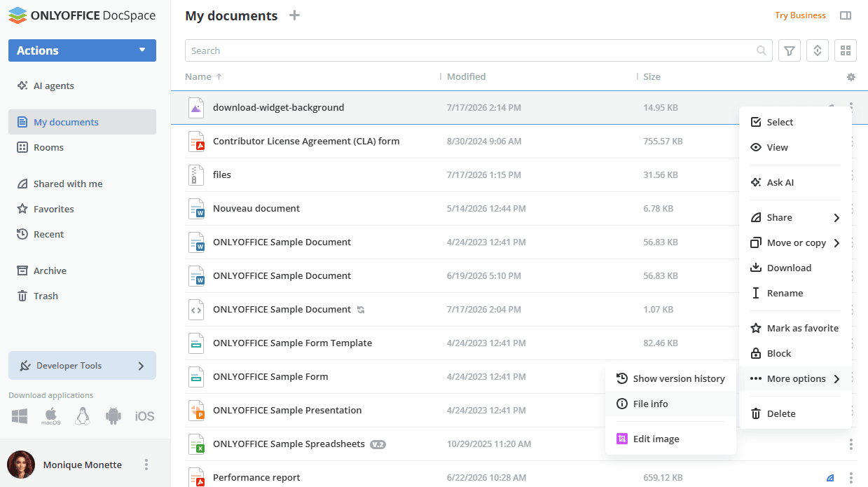Image resolution: width=868 pixels, height=487 pixels.
Task: Choose Block to lock the file
Action: coord(795,353)
